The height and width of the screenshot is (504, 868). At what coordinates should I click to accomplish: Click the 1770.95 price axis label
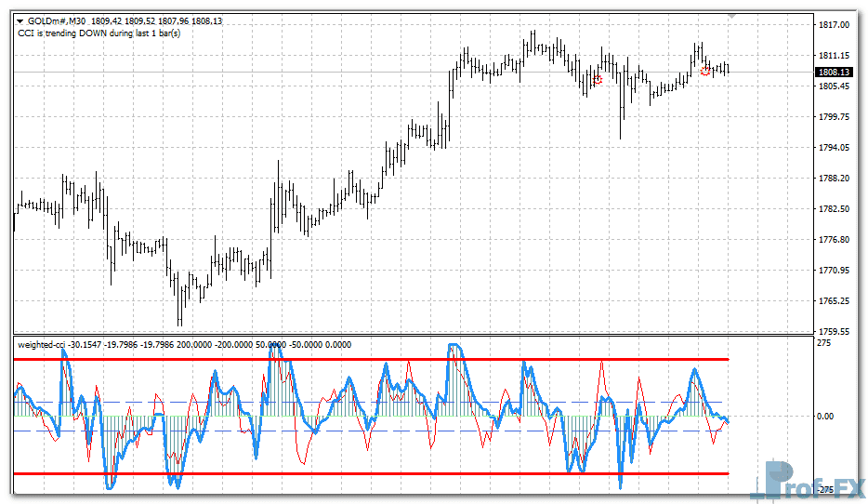(x=832, y=271)
